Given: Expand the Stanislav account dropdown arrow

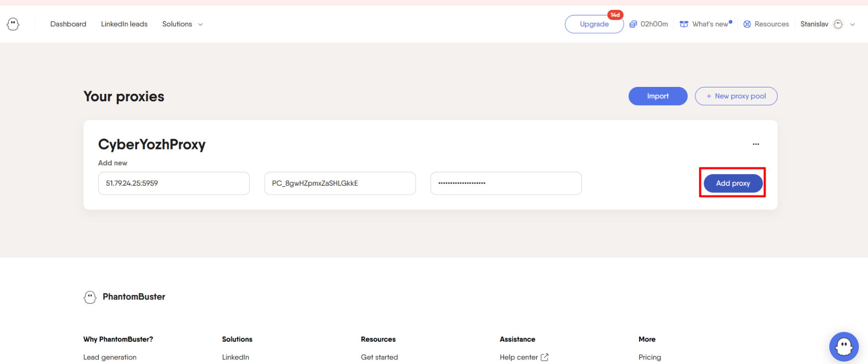Looking at the screenshot, I should click(853, 24).
